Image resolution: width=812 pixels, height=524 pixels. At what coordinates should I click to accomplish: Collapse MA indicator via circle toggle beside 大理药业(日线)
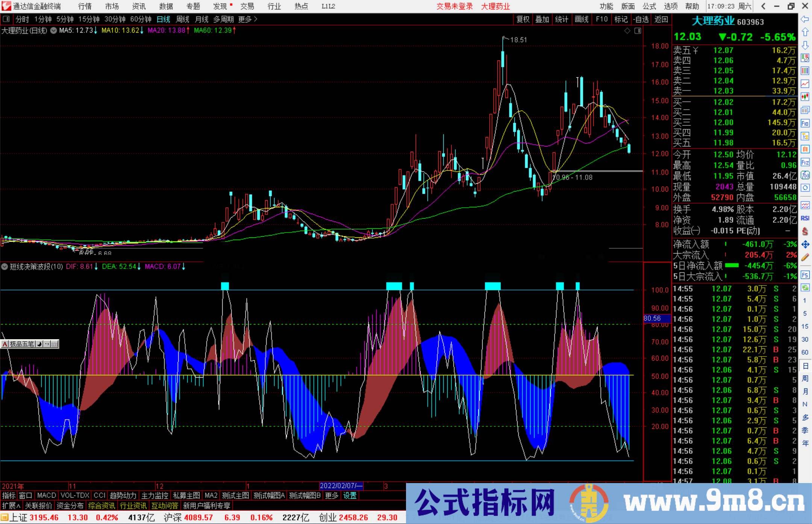(x=54, y=31)
